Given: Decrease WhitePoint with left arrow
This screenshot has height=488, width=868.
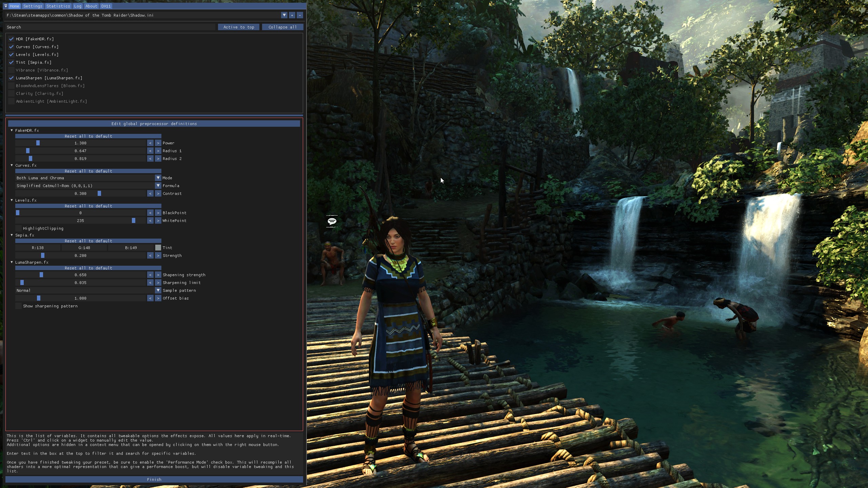Looking at the screenshot, I should [150, 221].
